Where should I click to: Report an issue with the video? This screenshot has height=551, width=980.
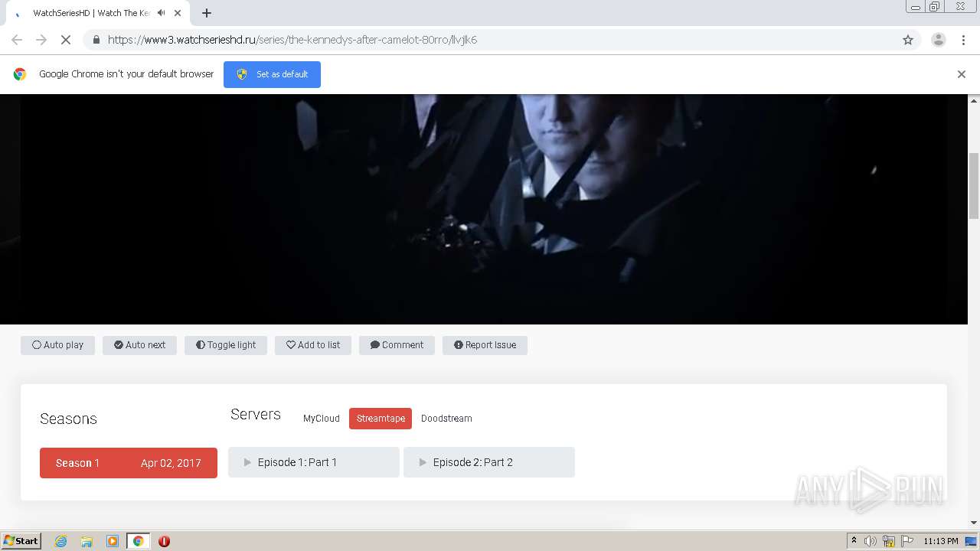(x=485, y=345)
